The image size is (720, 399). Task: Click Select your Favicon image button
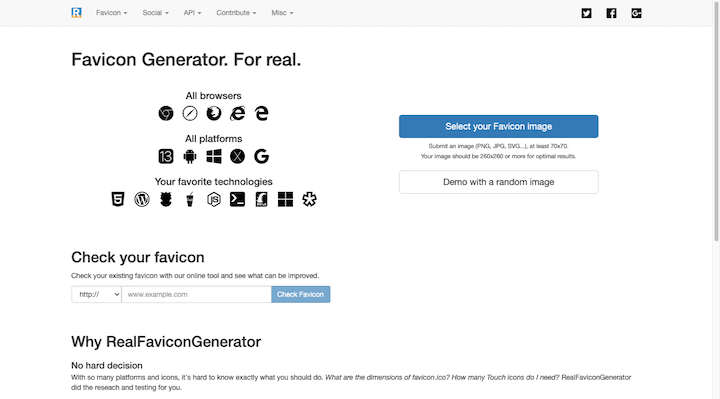pyautogui.click(x=498, y=126)
